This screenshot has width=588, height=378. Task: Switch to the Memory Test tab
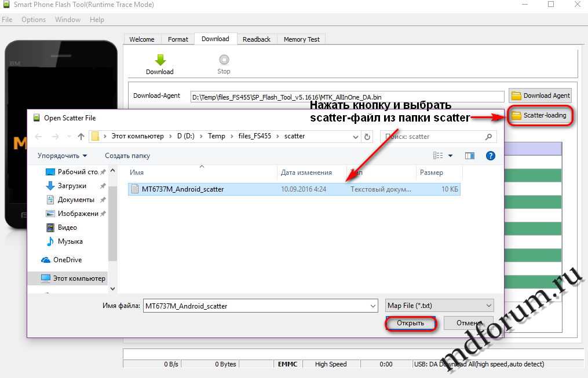tap(301, 39)
